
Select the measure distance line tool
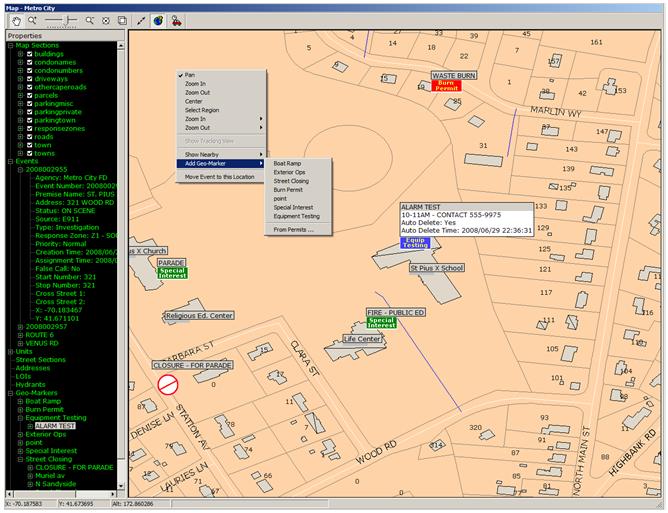tap(142, 20)
